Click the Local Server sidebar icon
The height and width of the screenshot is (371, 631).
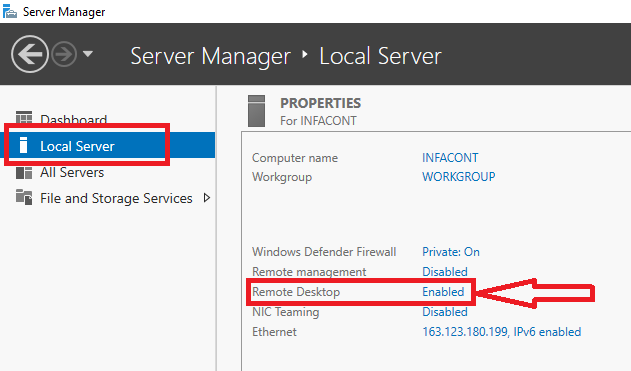tap(23, 145)
